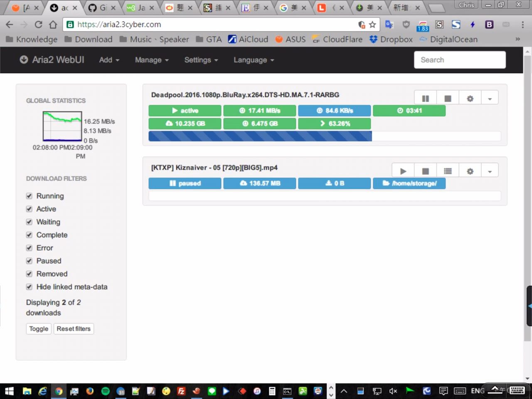Reload the current page

click(x=38, y=25)
